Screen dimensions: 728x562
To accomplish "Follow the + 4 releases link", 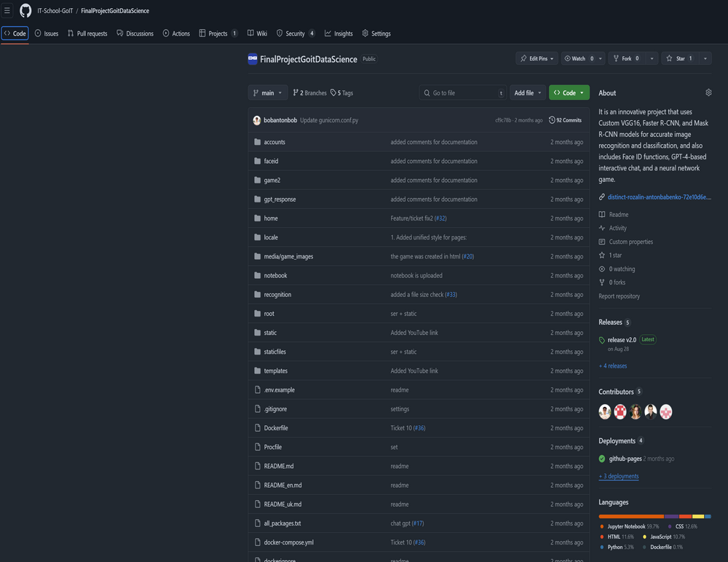I will (612, 366).
